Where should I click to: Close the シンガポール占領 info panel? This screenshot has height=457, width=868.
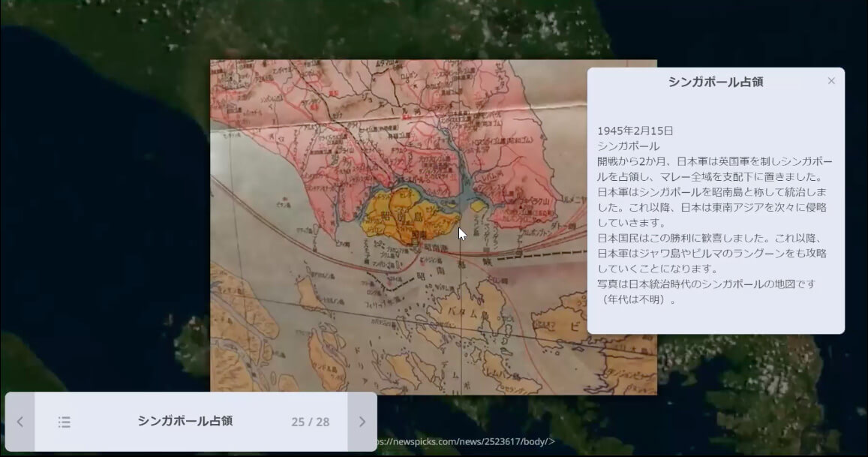[831, 81]
